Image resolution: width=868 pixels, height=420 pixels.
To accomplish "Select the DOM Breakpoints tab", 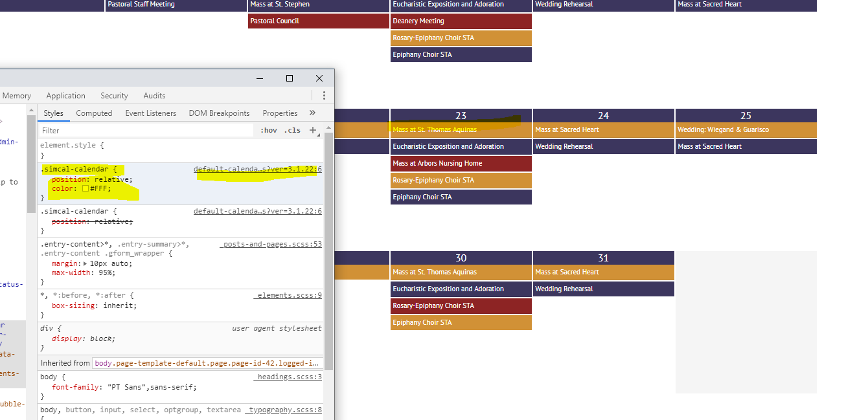I will (219, 113).
